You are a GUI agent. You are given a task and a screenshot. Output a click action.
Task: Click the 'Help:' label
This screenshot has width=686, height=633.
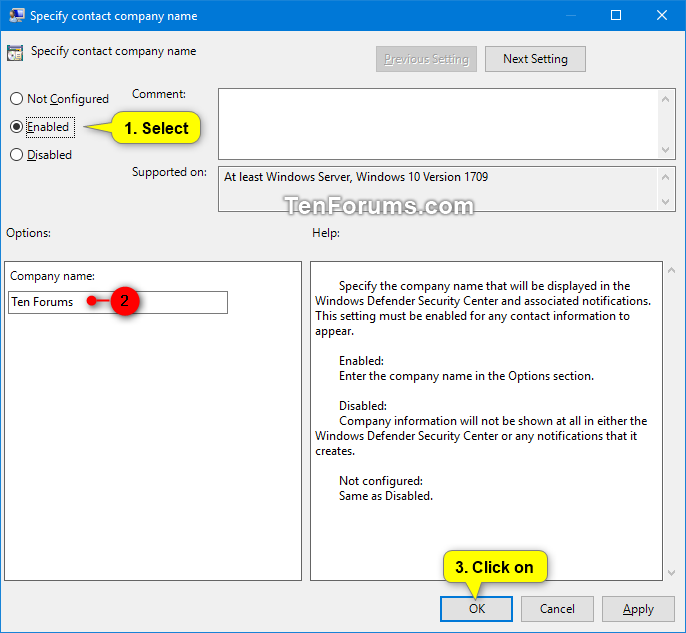click(326, 233)
